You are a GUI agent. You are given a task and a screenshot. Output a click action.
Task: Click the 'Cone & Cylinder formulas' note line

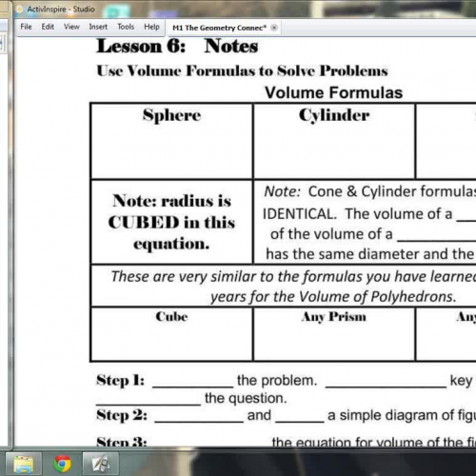click(x=370, y=191)
